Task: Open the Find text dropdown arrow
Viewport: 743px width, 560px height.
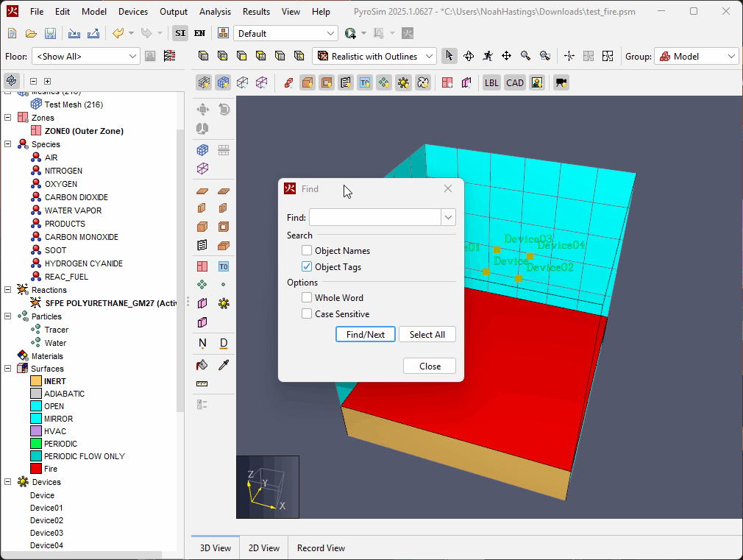Action: 448,218
